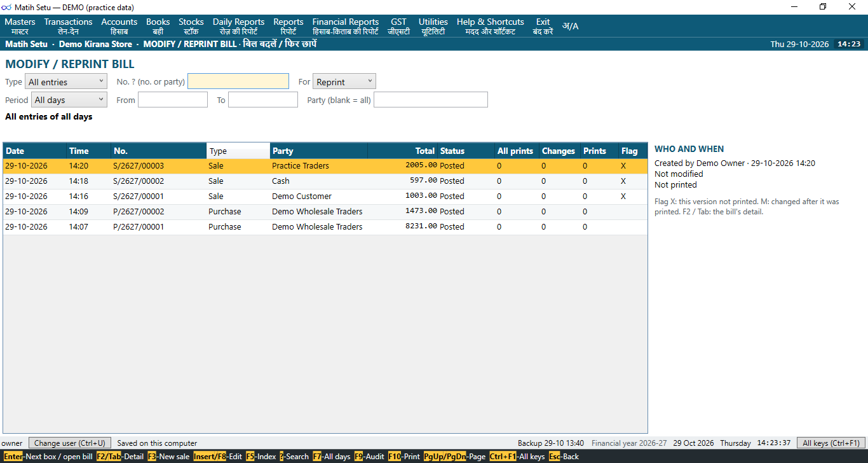
Task: Click the F10-Print shortcut in bottom bar
Action: [404, 457]
